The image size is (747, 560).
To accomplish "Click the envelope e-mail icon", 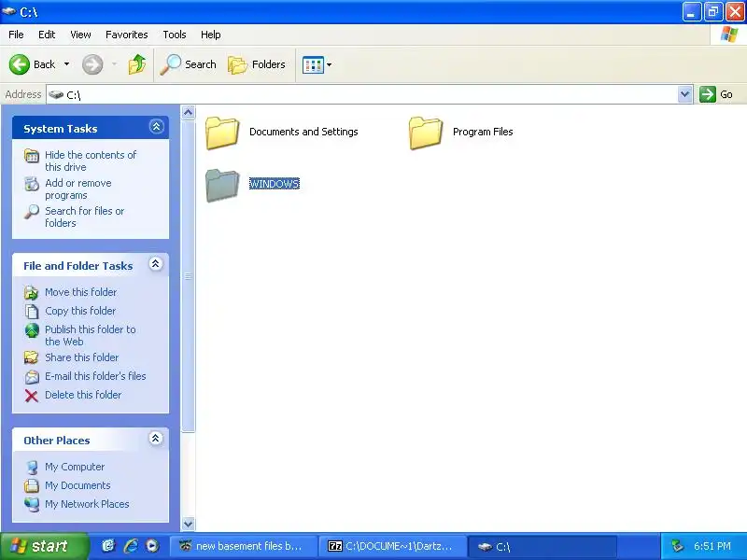I will [x=32, y=377].
